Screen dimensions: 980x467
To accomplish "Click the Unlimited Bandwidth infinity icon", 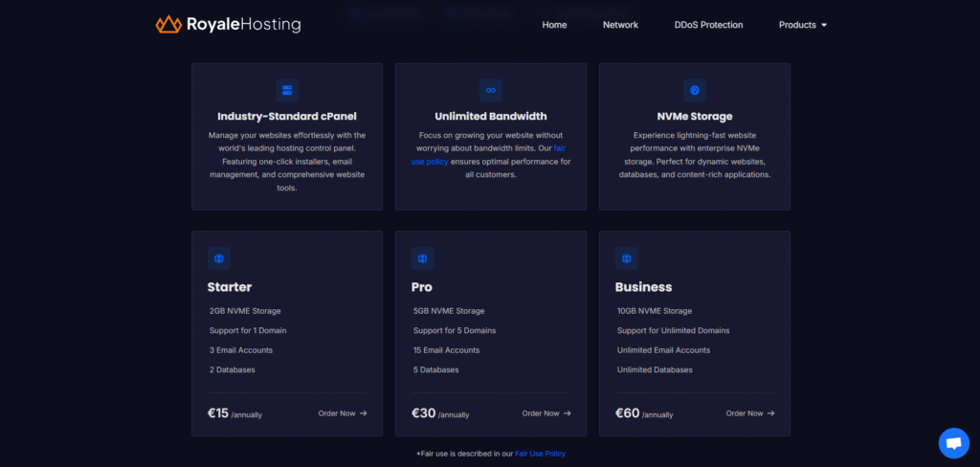I will pyautogui.click(x=490, y=90).
